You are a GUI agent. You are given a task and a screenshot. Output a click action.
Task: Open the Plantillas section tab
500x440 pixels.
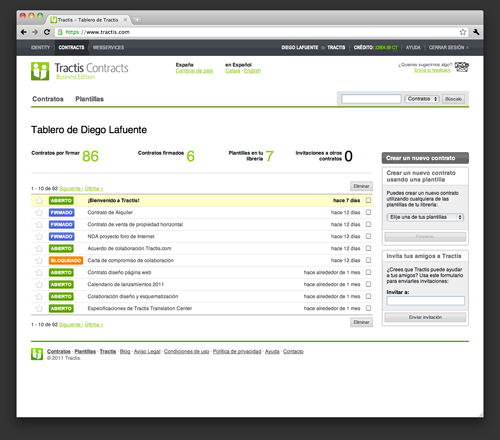pos(89,99)
